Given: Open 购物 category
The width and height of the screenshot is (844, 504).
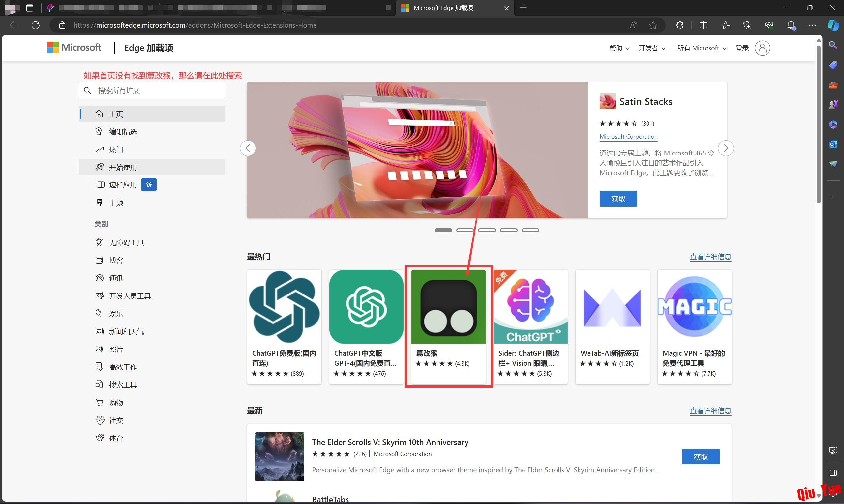Looking at the screenshot, I should click(x=116, y=403).
